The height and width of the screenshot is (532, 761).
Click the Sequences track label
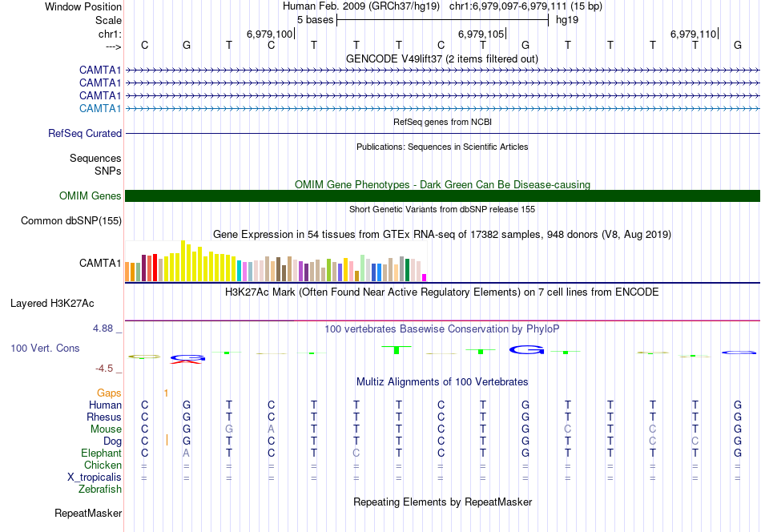click(95, 159)
